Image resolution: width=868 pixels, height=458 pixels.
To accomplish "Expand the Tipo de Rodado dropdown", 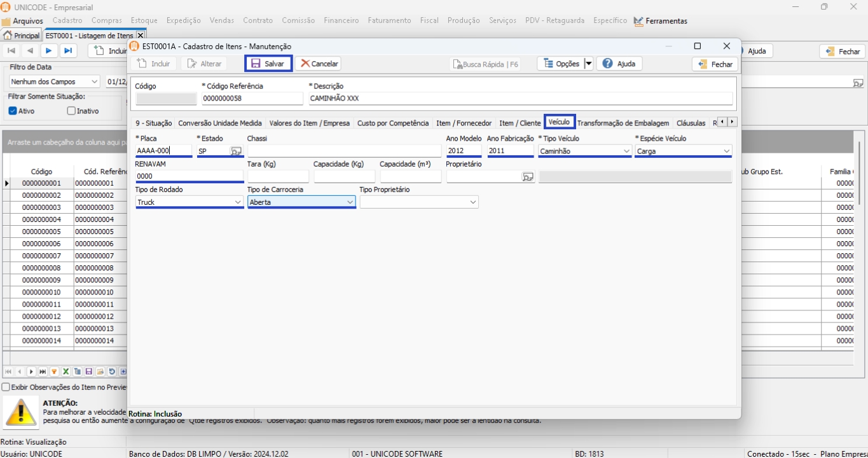I will point(237,202).
